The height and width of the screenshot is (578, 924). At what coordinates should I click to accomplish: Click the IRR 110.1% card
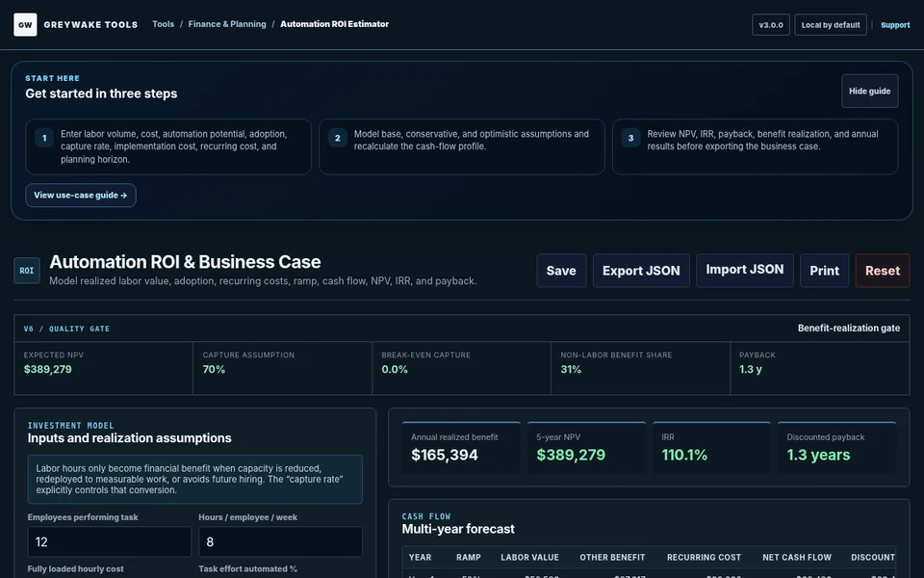[712, 448]
